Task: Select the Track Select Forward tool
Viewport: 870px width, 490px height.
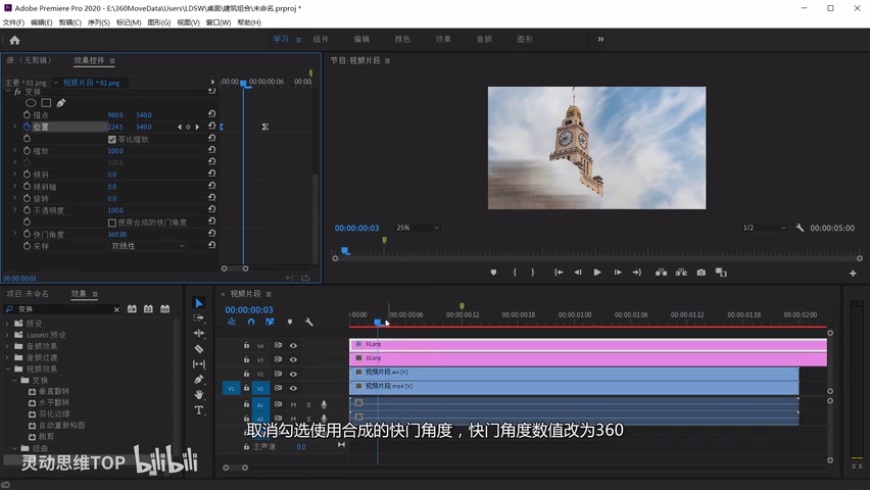Action: 199,318
